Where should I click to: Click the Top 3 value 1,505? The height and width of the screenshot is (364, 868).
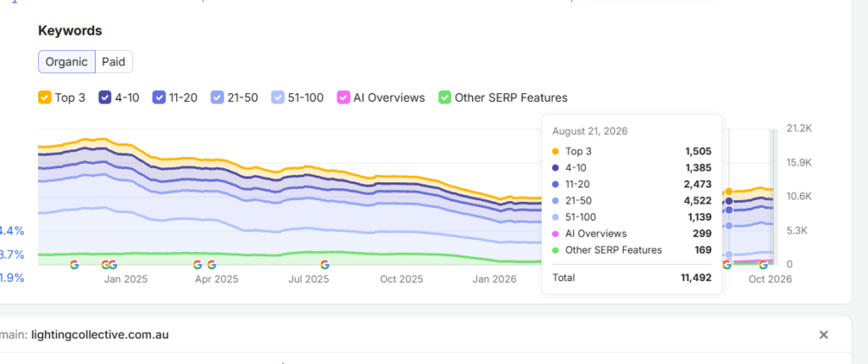[698, 151]
